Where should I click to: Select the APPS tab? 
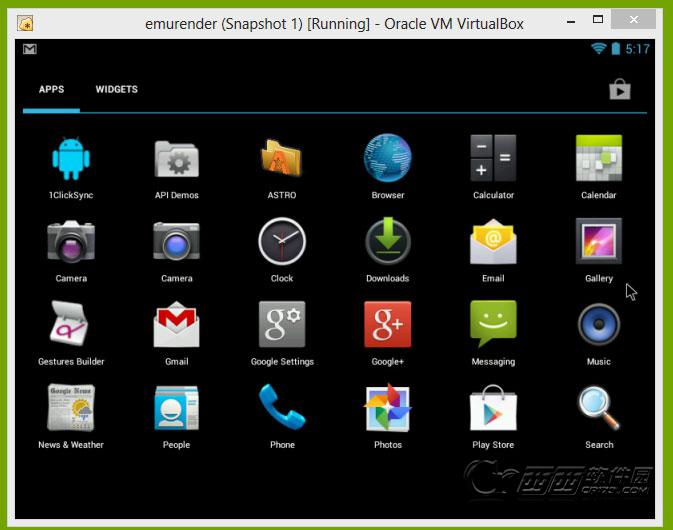click(52, 89)
